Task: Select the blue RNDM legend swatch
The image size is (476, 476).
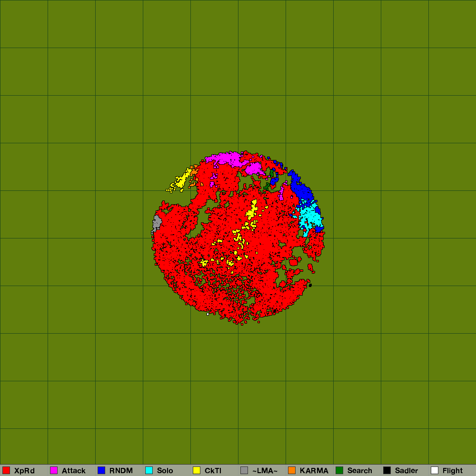Action: 101,470
